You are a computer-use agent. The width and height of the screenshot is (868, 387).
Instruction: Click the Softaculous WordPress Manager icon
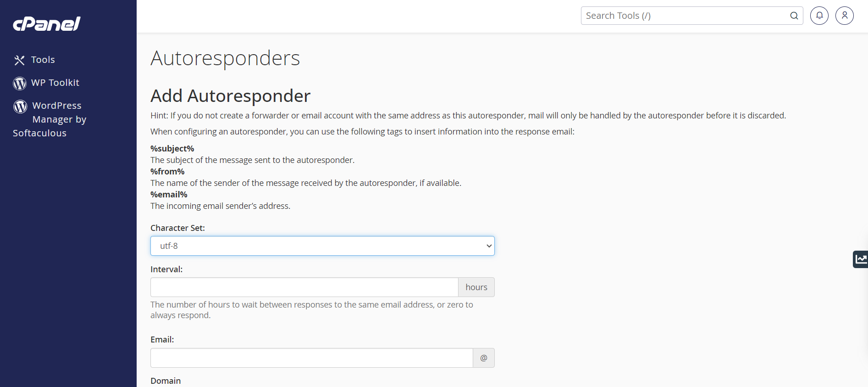pyautogui.click(x=20, y=107)
